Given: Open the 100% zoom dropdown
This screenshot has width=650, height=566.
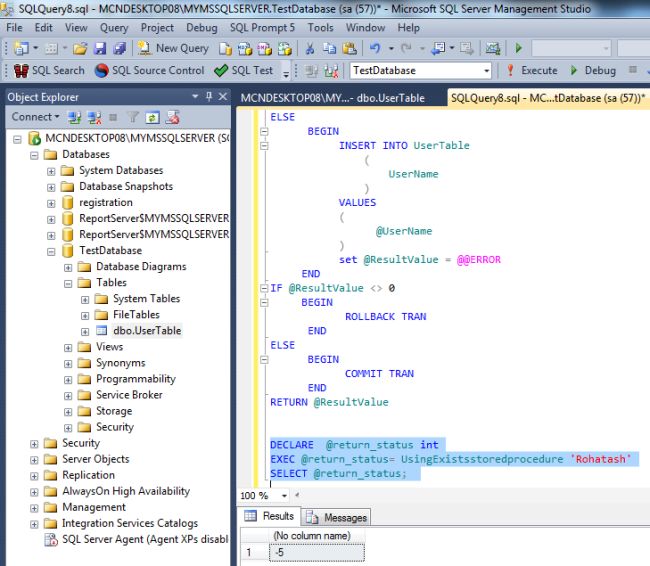Looking at the screenshot, I should 284,496.
